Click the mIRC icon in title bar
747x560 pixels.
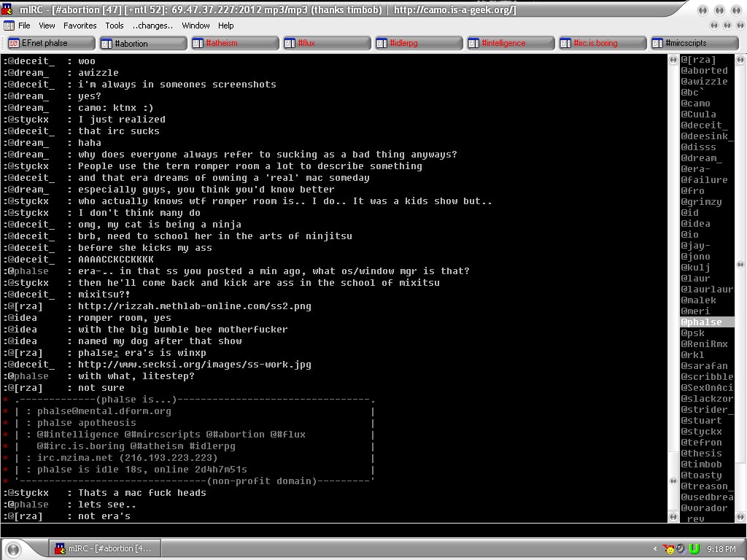(8, 9)
